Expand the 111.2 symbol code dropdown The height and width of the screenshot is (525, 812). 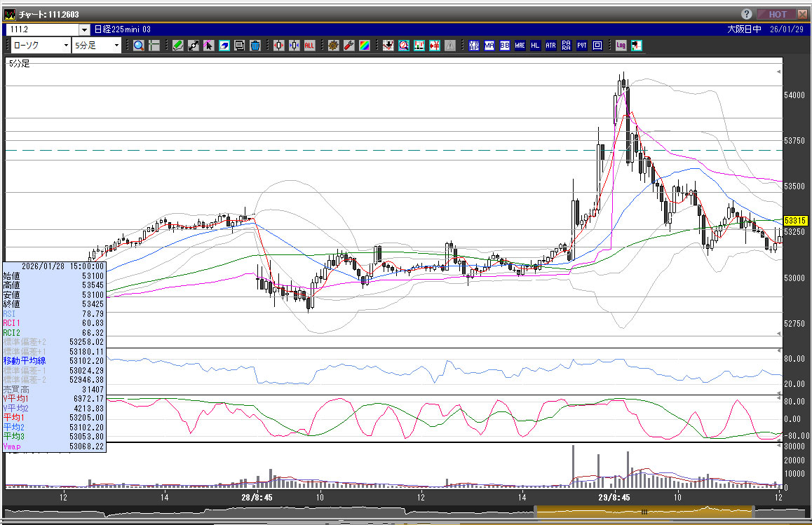tap(84, 29)
